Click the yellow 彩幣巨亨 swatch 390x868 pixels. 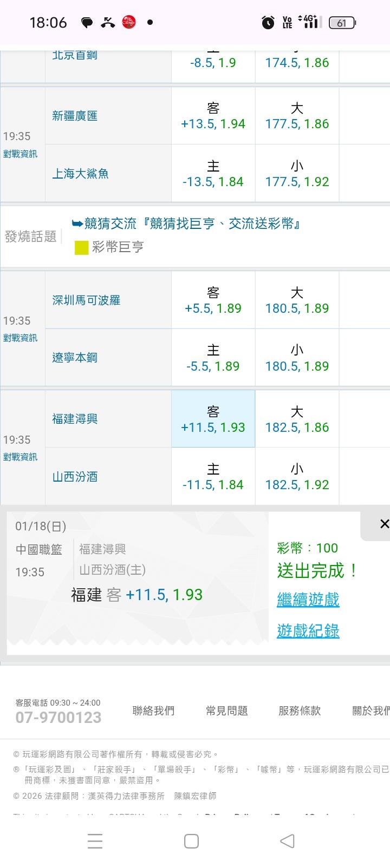coord(81,248)
